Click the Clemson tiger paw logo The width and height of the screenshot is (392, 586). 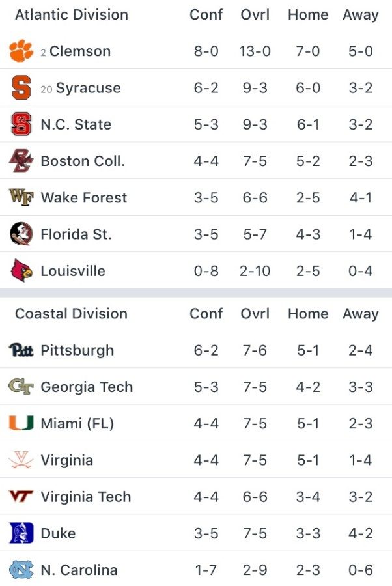[x=21, y=51]
